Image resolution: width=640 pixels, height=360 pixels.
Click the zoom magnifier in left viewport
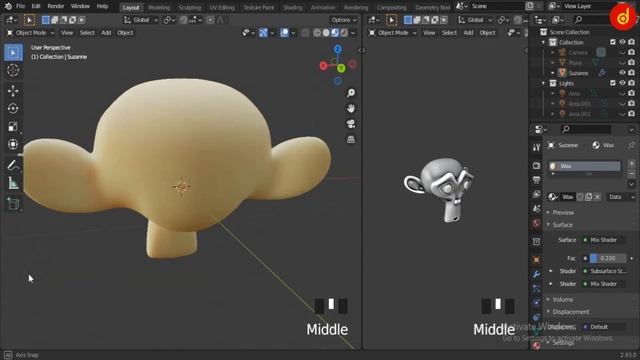(351, 93)
